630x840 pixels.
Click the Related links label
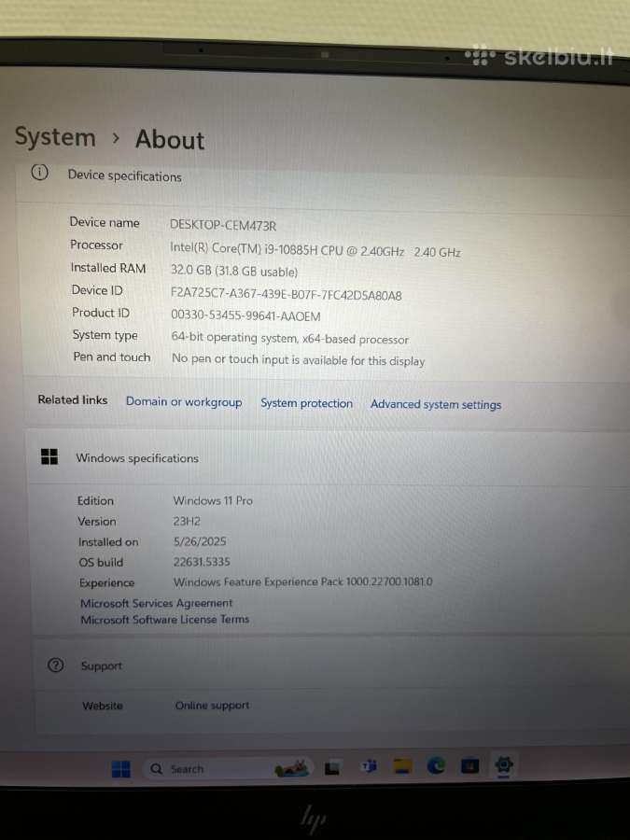click(x=73, y=399)
